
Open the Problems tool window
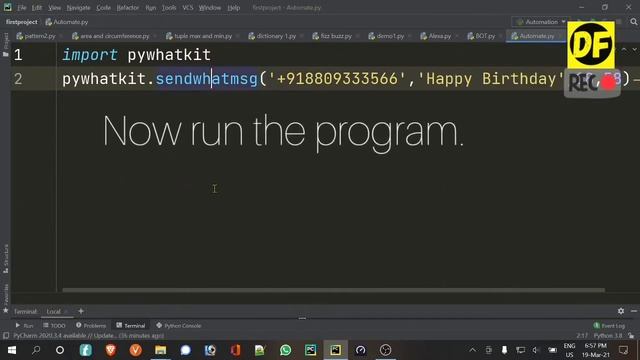pos(91,325)
